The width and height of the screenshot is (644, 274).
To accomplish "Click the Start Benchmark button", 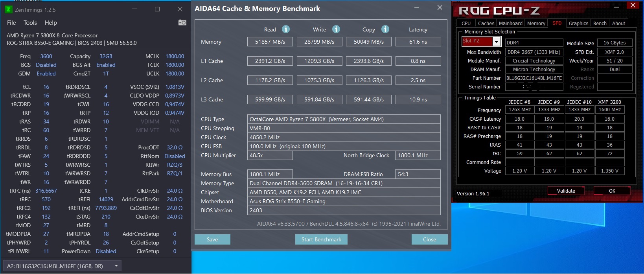I will (321, 239).
